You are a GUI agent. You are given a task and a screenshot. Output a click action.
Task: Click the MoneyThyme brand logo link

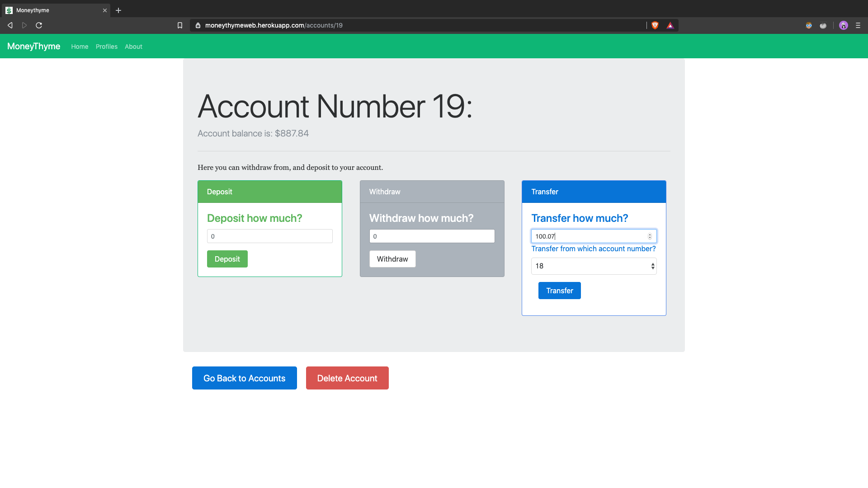pyautogui.click(x=33, y=46)
